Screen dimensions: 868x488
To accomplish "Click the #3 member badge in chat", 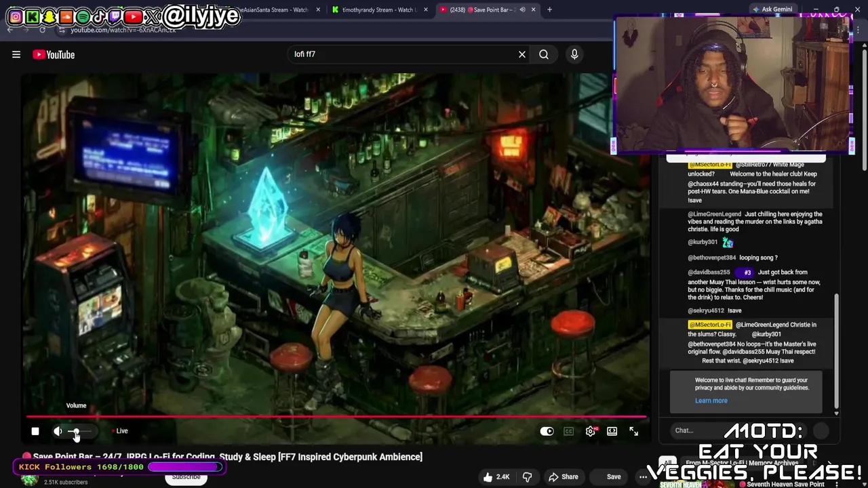I will [746, 272].
